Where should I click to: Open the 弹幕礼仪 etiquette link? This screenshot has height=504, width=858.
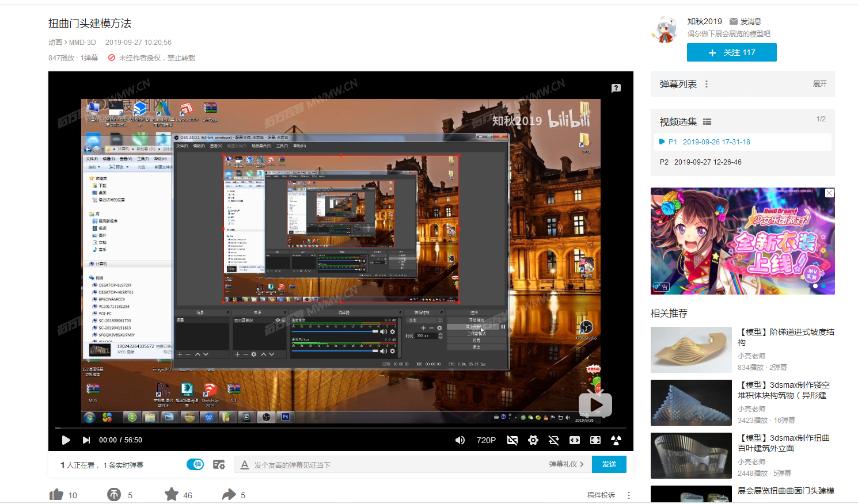point(566,464)
